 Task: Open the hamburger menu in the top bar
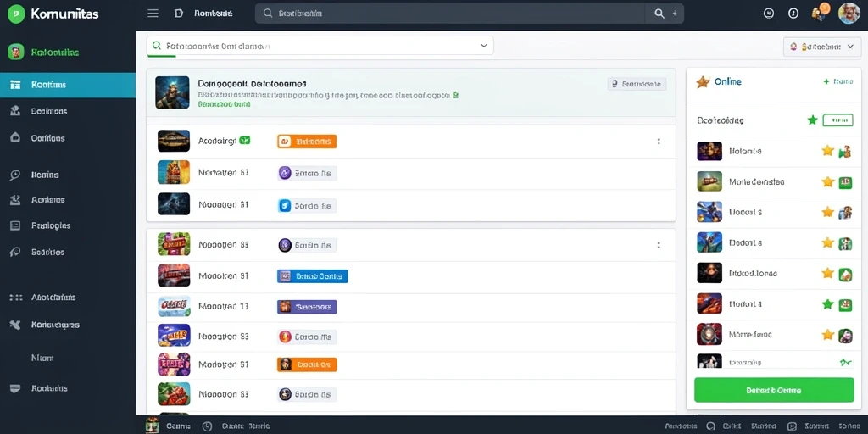(x=153, y=14)
